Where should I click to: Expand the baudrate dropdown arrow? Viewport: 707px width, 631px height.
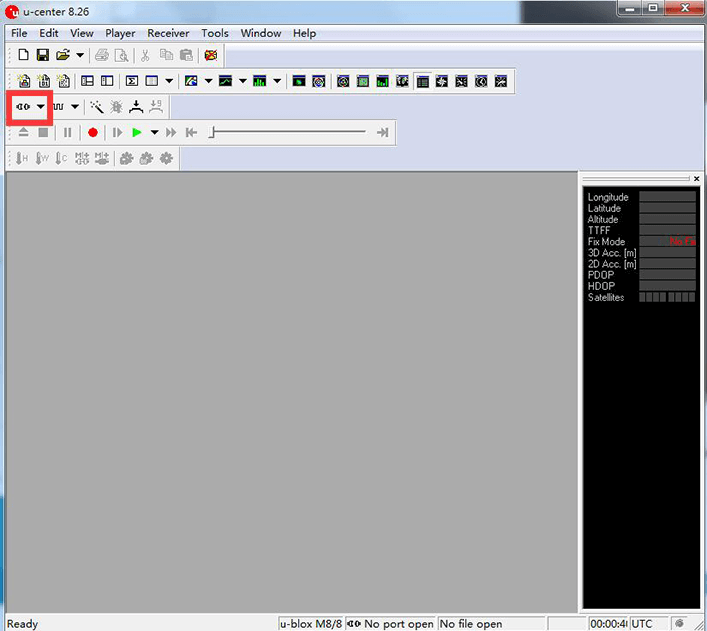(75, 107)
